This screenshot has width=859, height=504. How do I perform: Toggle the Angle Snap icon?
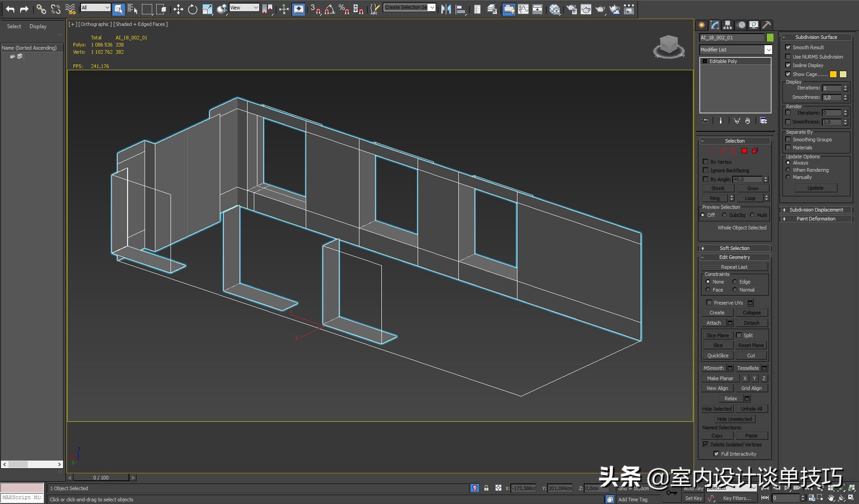(x=329, y=9)
